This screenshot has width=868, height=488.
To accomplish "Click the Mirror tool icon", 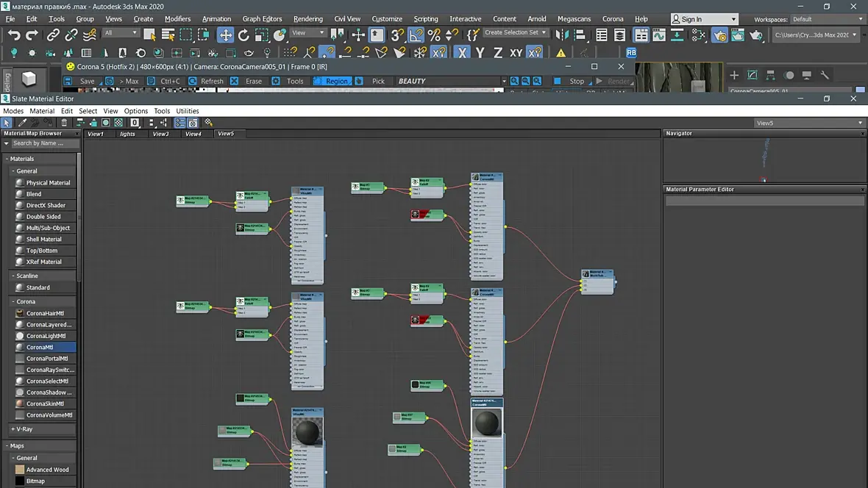I will tap(561, 35).
